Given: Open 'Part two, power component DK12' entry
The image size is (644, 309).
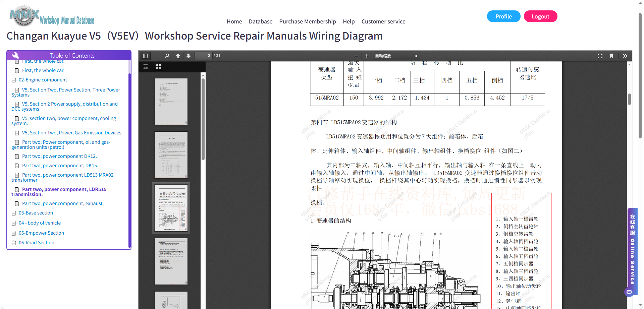Looking at the screenshot, I should point(59,157).
